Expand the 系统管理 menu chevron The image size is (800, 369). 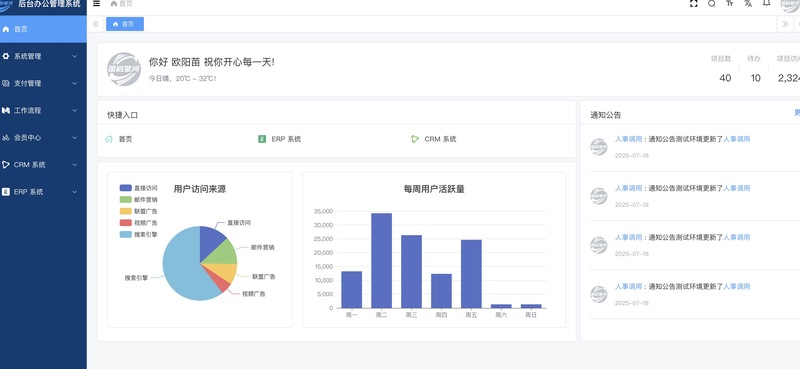[x=74, y=56]
